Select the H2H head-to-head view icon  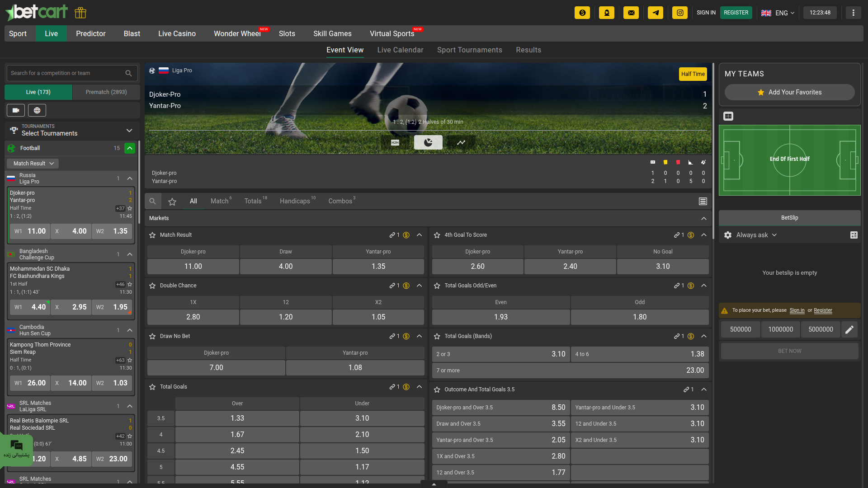pos(395,142)
